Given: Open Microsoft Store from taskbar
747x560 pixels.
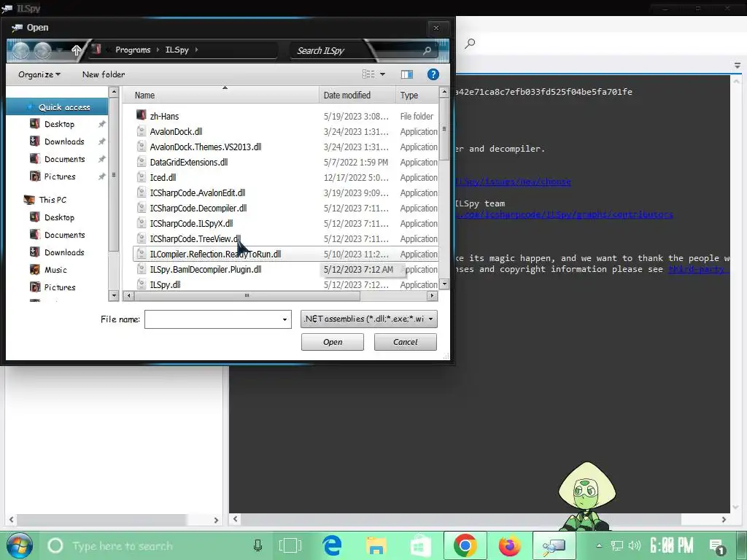Looking at the screenshot, I should 420,545.
